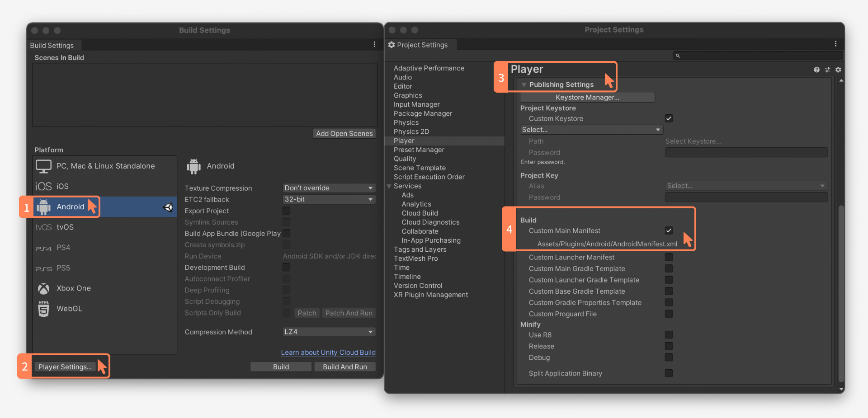Click Unity logo on Android platform row

tap(168, 207)
